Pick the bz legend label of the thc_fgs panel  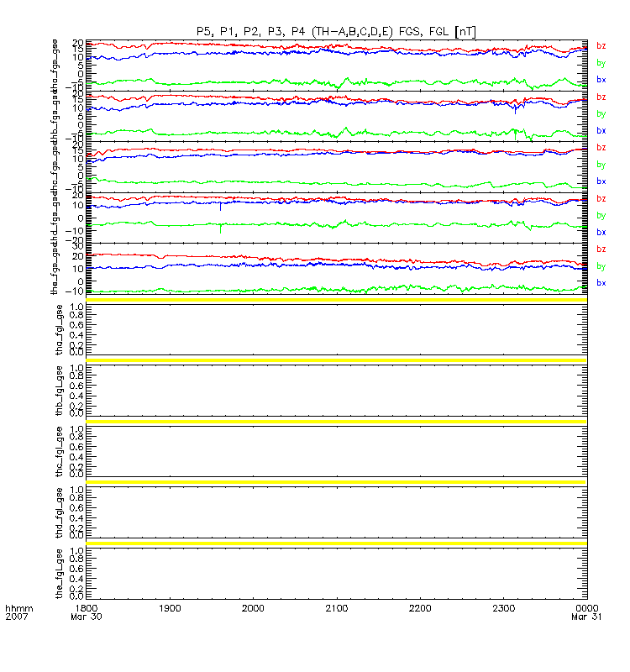(x=601, y=148)
